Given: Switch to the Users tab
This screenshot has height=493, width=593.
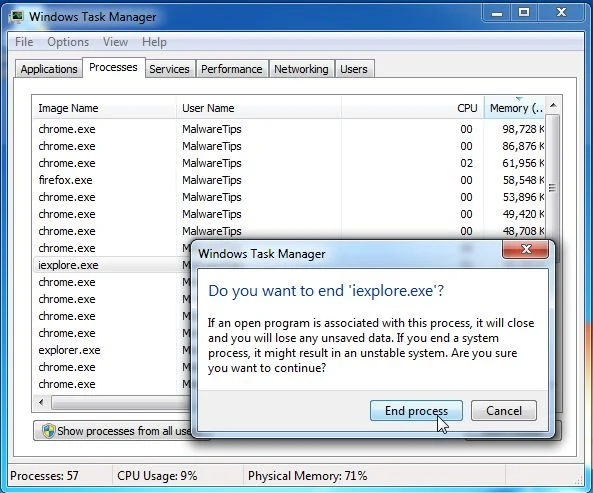Looking at the screenshot, I should (354, 69).
